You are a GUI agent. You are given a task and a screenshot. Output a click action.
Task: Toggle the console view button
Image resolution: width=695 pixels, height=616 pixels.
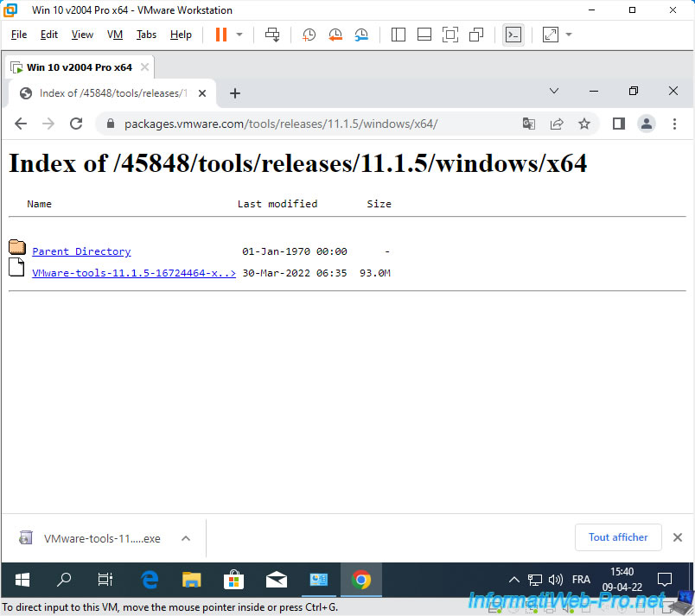point(513,35)
